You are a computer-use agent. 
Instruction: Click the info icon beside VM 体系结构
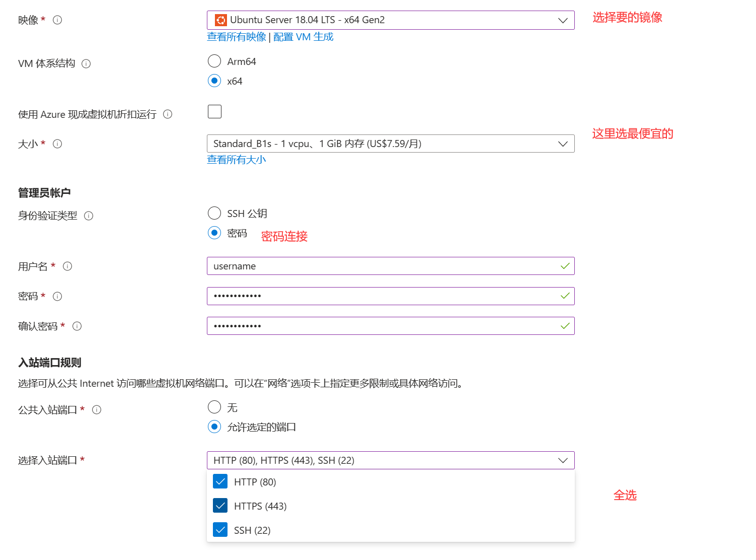pos(86,63)
